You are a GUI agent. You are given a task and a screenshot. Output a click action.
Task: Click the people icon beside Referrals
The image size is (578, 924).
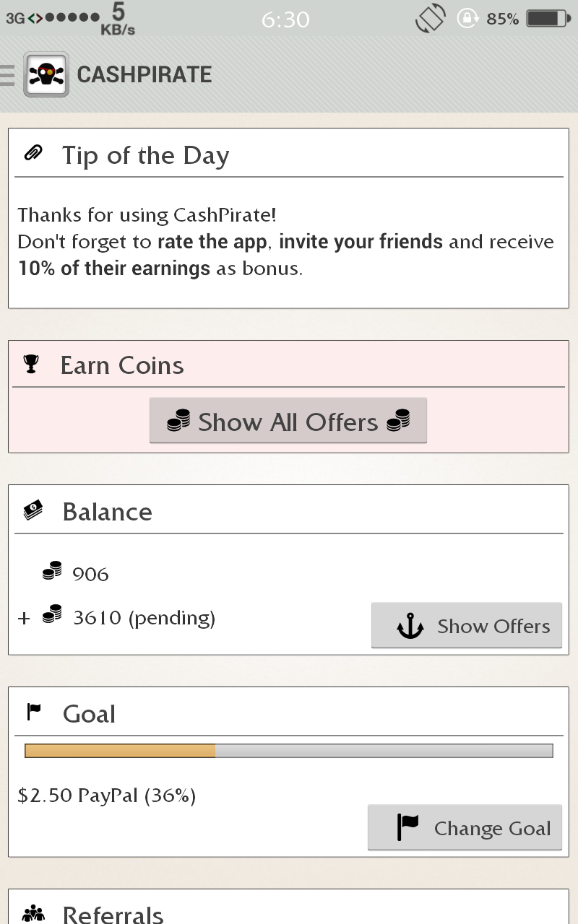click(33, 914)
